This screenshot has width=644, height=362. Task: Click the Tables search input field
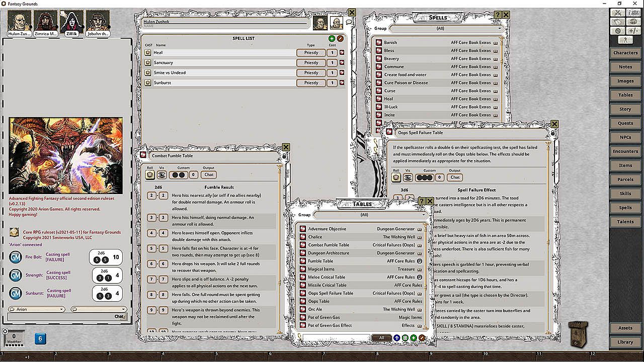(337, 338)
